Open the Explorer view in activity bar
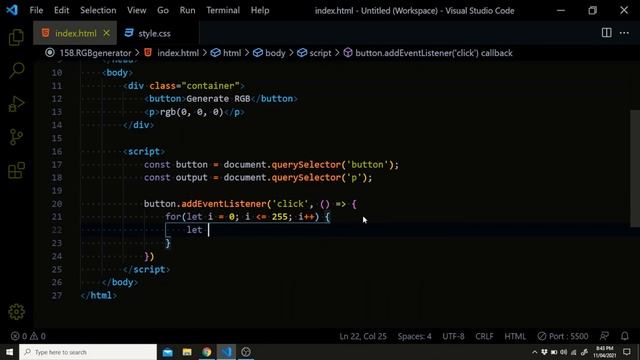Screen dimensions: 640x360 [16, 38]
